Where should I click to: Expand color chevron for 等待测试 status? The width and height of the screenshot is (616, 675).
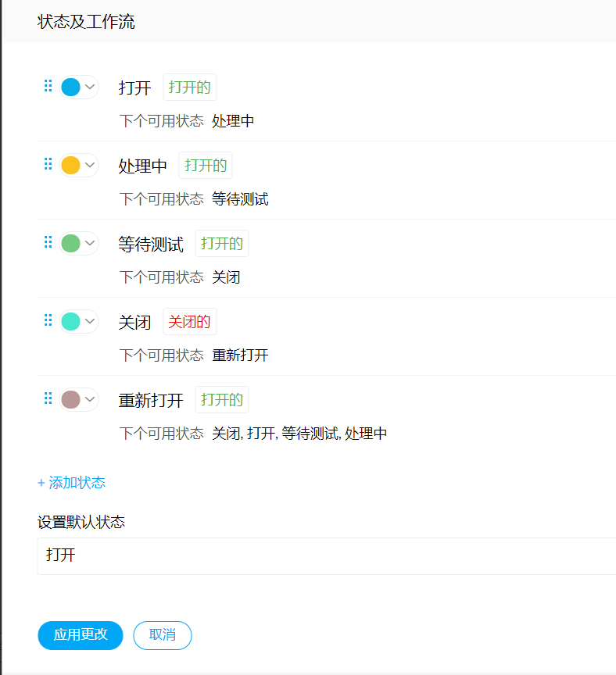click(x=90, y=243)
